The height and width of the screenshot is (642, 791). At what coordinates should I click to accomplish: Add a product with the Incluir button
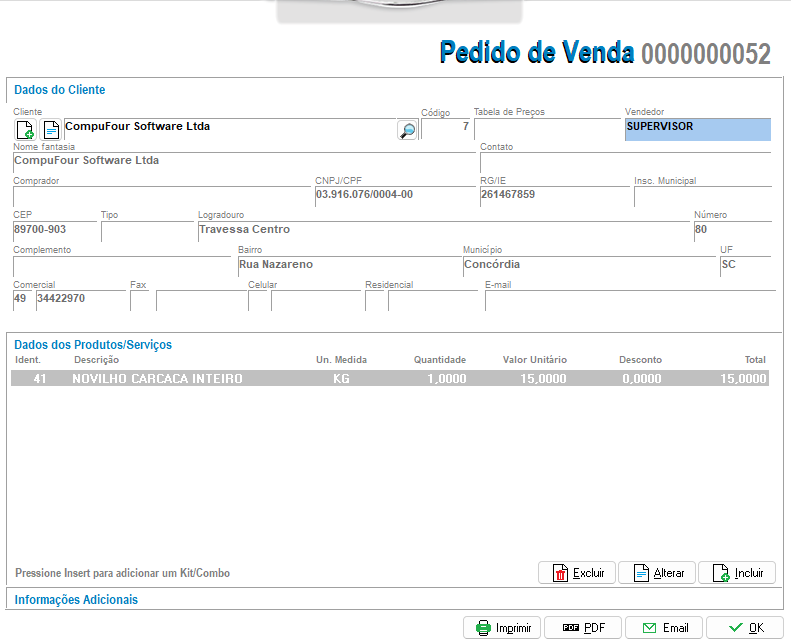click(737, 573)
